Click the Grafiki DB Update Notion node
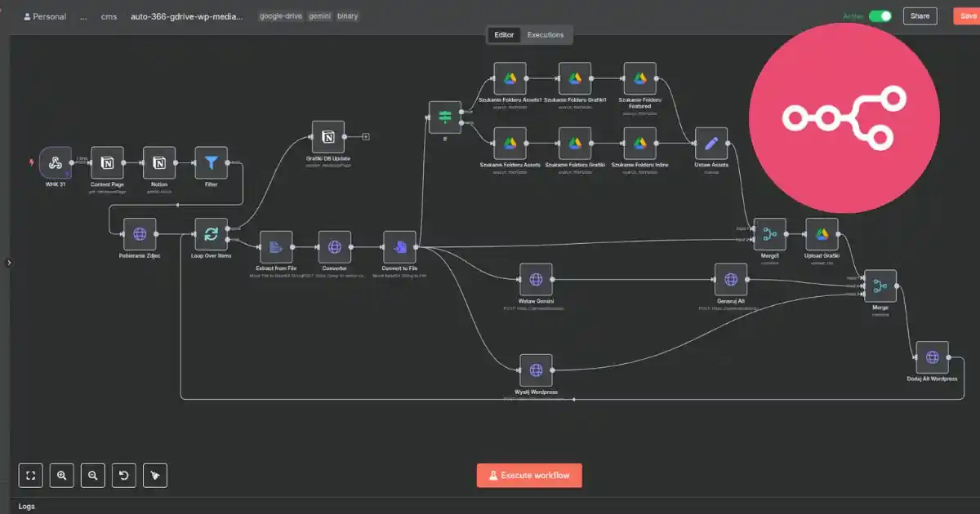The image size is (980, 514). point(328,136)
